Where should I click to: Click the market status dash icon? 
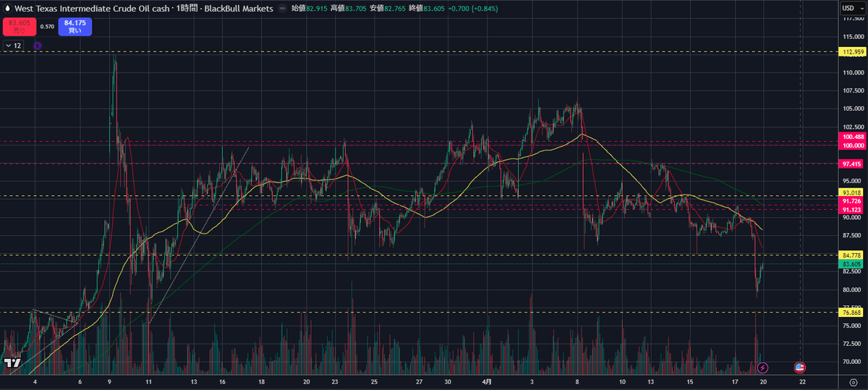[282, 9]
